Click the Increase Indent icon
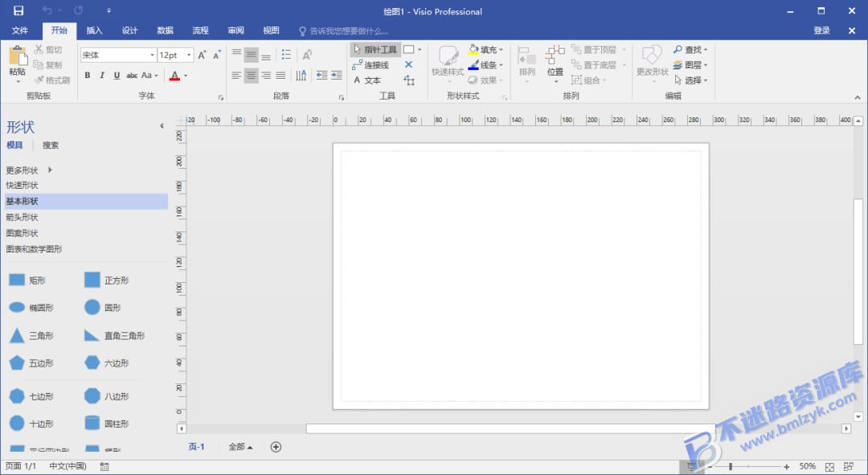Viewport: 868px width, 475px height. click(x=337, y=76)
